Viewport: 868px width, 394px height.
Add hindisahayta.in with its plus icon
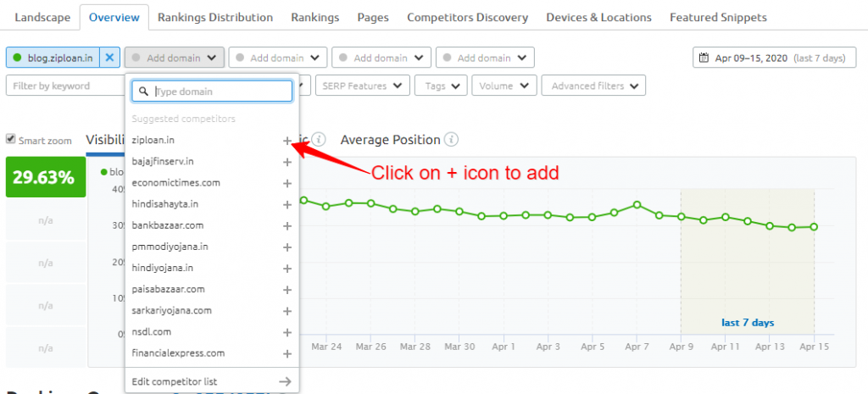(x=287, y=205)
